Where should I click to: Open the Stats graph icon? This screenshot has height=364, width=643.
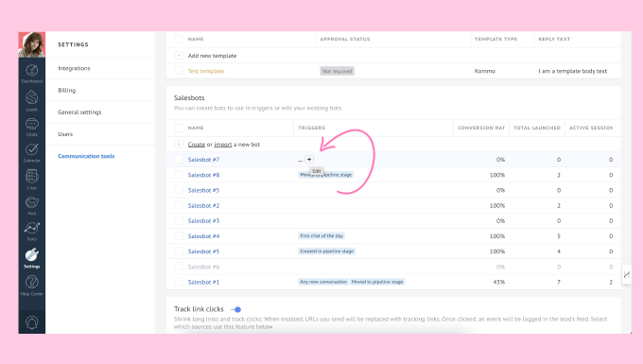[31, 231]
